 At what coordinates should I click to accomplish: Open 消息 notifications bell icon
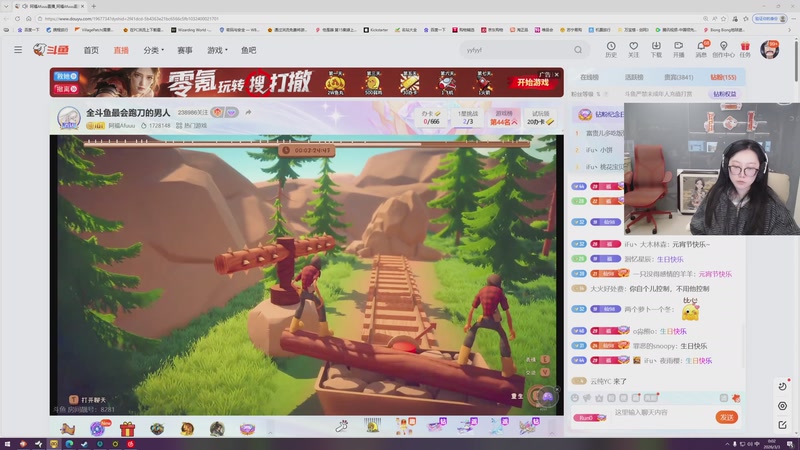(701, 49)
